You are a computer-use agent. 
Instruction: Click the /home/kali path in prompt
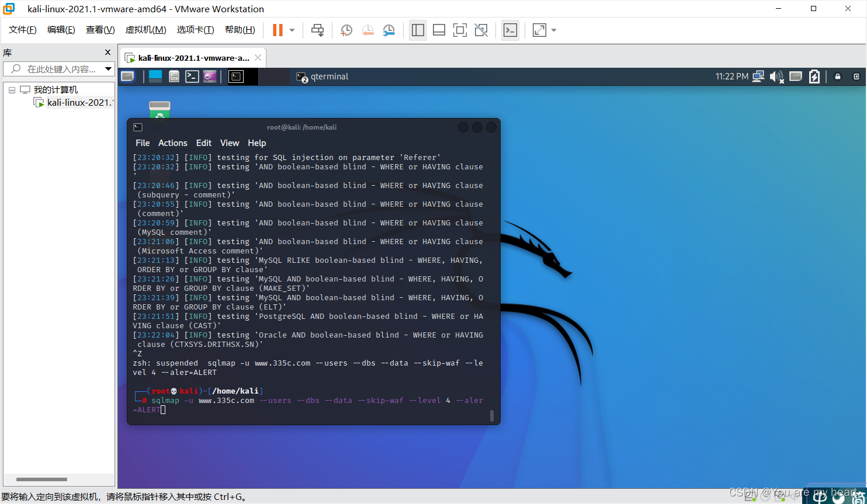point(236,391)
